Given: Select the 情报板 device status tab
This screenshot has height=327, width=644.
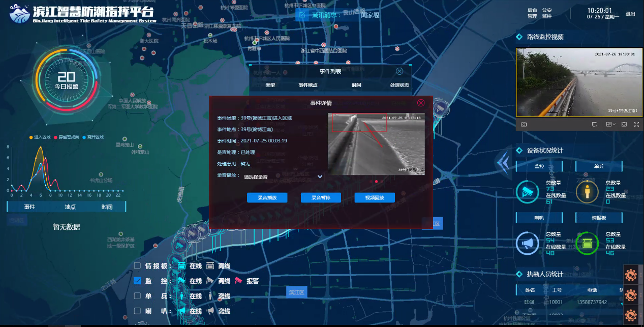Looking at the screenshot, I should point(599,218).
